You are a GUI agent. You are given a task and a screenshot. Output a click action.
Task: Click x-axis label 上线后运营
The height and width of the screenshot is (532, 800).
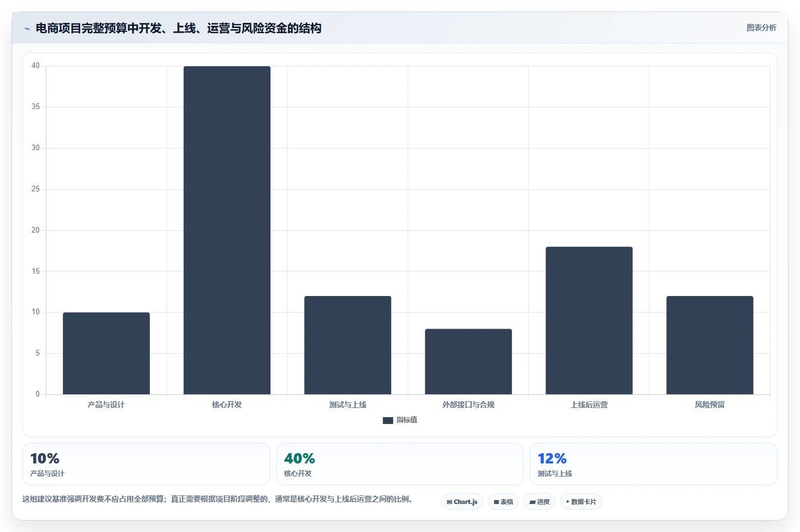pos(589,405)
